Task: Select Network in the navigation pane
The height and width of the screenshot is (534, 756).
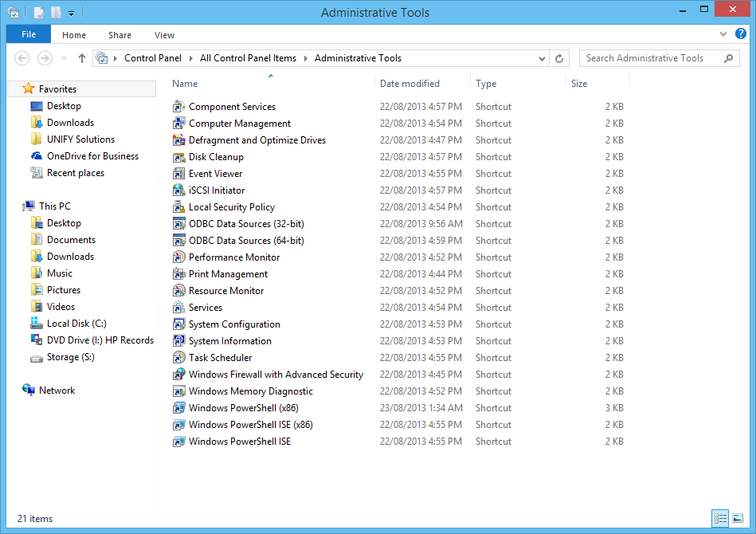Action: click(57, 391)
